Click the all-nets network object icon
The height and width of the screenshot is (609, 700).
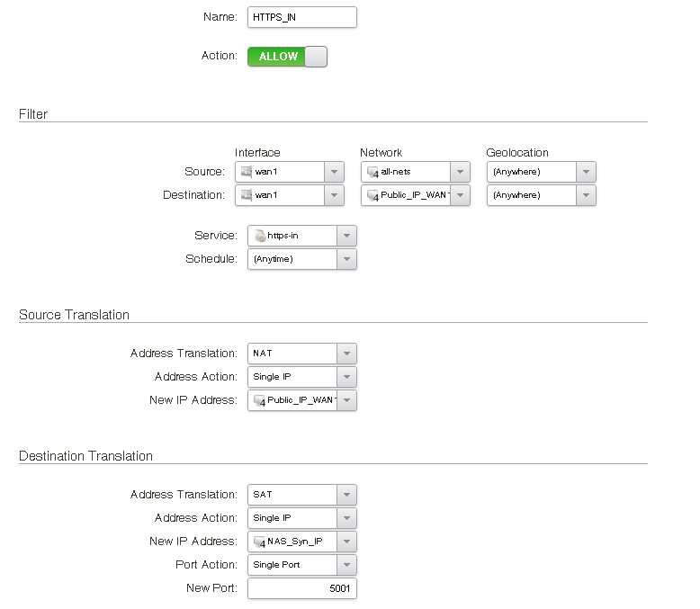372,172
